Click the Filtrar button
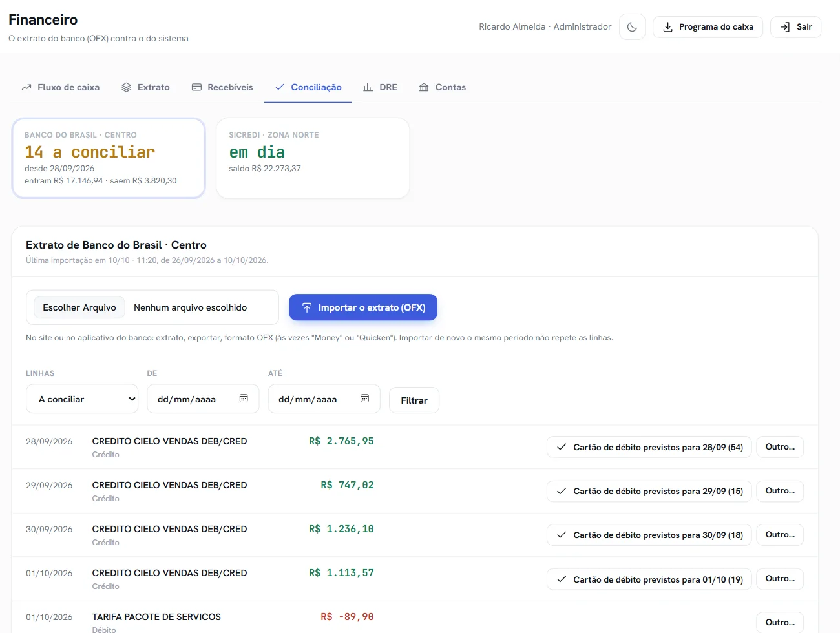Viewport: 840px width, 633px height. (414, 400)
